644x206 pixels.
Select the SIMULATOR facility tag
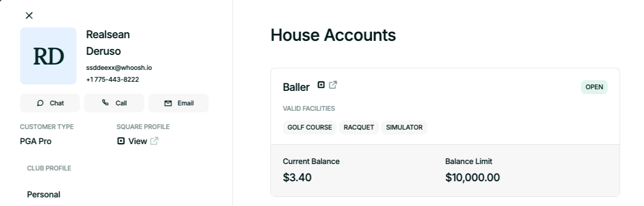(404, 127)
